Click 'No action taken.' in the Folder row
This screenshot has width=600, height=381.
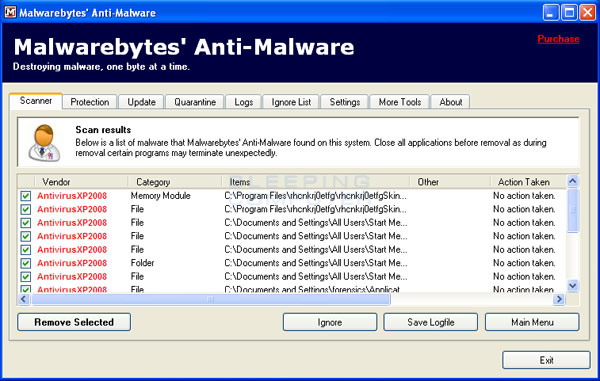(524, 263)
